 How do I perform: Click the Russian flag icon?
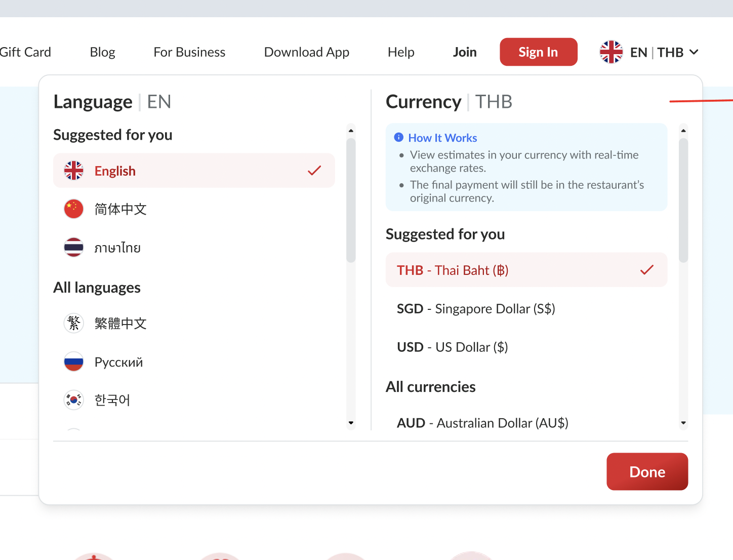coord(74,362)
